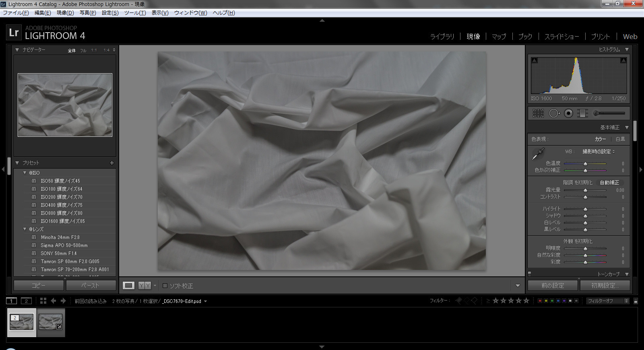Select the crop overlay tool

[x=538, y=113]
